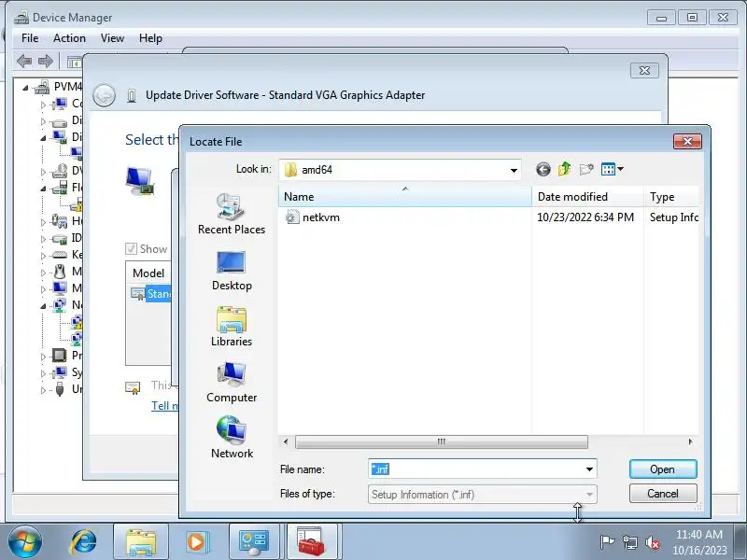Collapse the Network adapters tree node
Image resolution: width=747 pixels, height=560 pixels.
tap(43, 306)
